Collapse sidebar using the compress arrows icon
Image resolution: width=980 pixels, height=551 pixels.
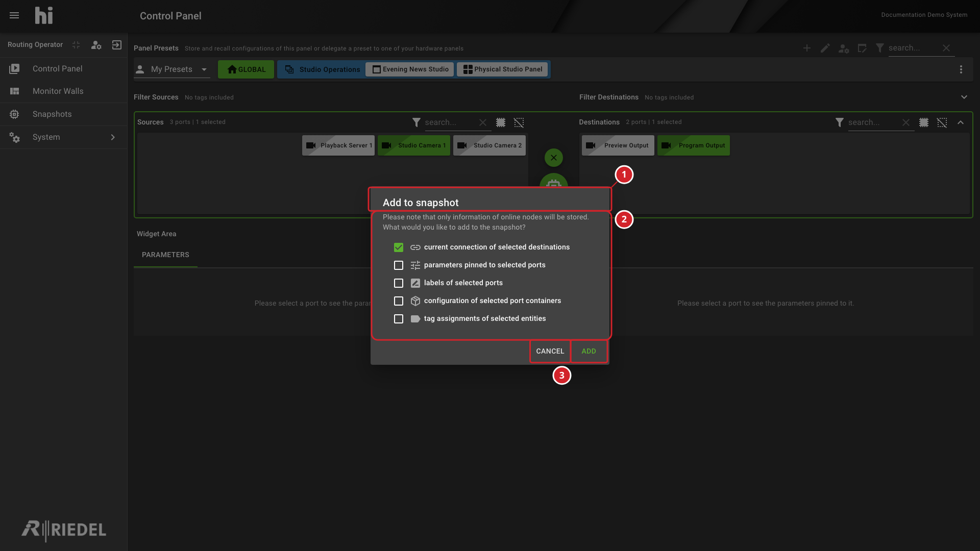pos(76,45)
